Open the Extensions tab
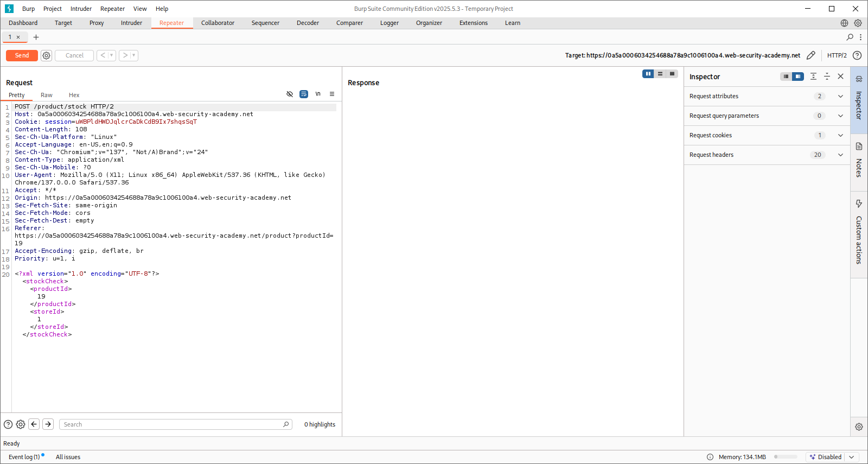The width and height of the screenshot is (868, 464). point(474,23)
